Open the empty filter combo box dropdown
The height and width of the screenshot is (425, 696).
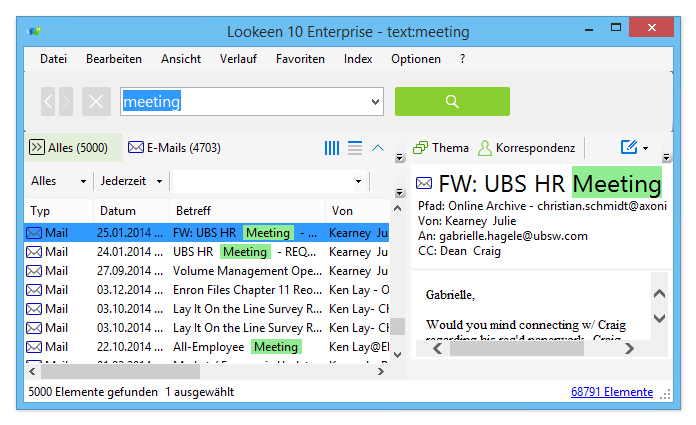pos(358,181)
